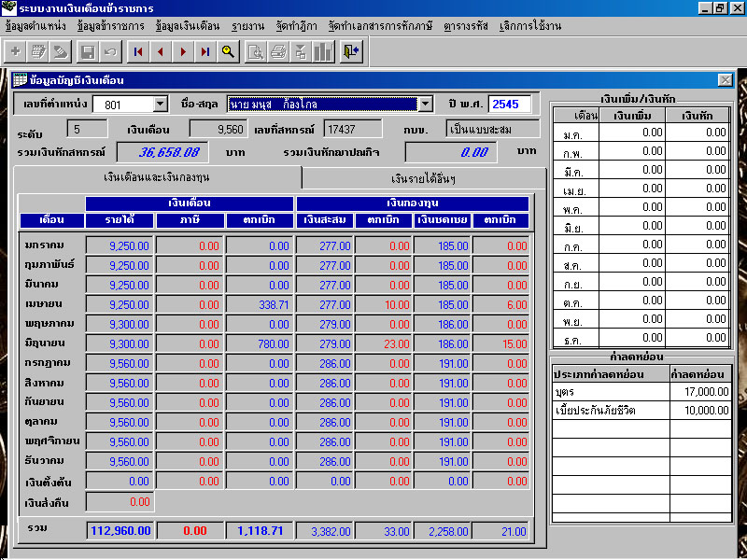Click the ระดับ field showing 5
The height and width of the screenshot is (560, 747).
(x=87, y=129)
